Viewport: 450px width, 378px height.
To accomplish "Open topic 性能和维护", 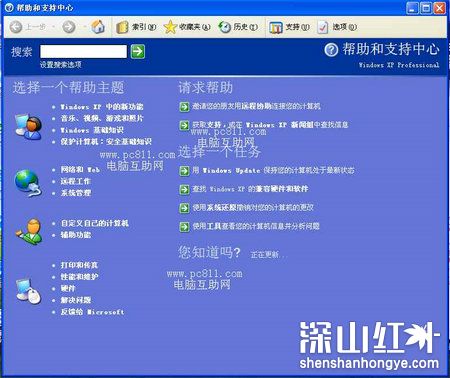I will coord(79,277).
